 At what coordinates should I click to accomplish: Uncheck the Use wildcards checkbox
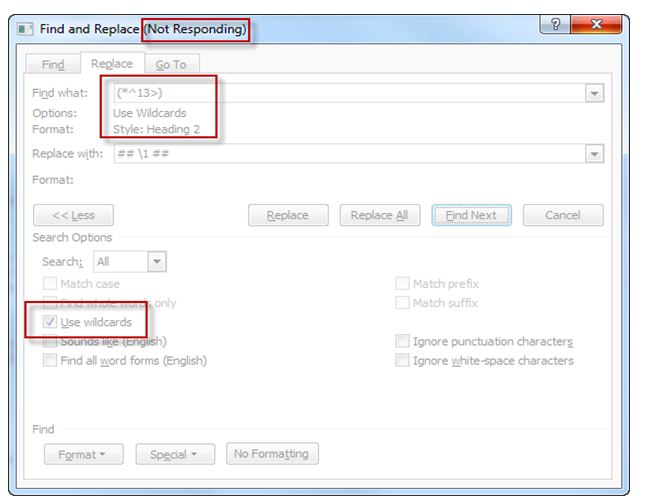50,322
